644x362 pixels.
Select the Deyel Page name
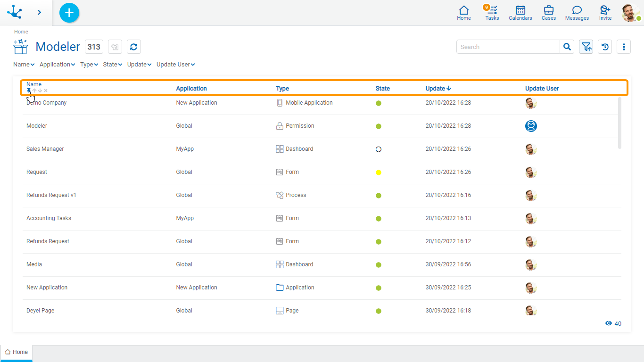point(41,311)
